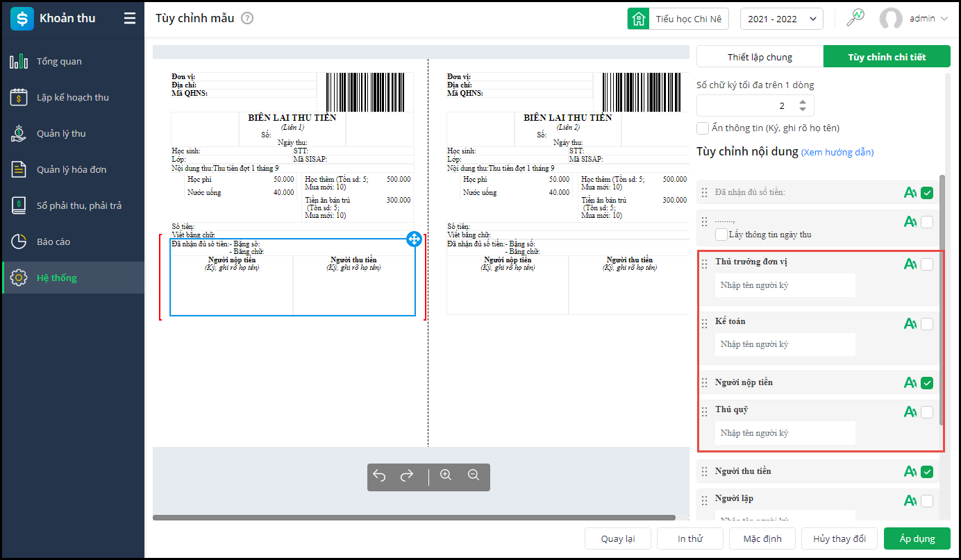
Task: Click the blue move handle on selected block
Action: [x=414, y=239]
